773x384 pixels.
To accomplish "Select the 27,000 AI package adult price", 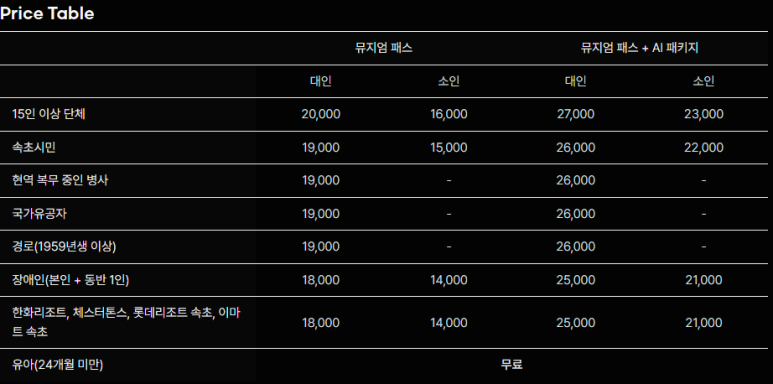I will (x=576, y=114).
